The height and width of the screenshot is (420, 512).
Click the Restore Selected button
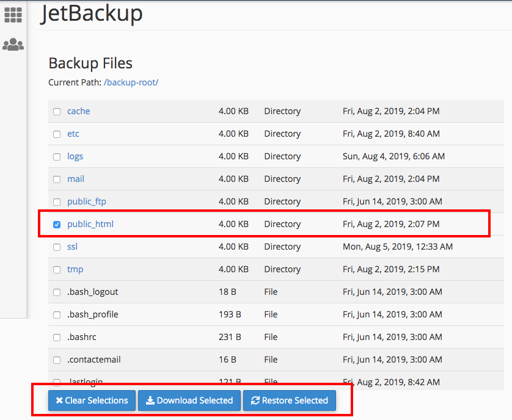click(290, 400)
